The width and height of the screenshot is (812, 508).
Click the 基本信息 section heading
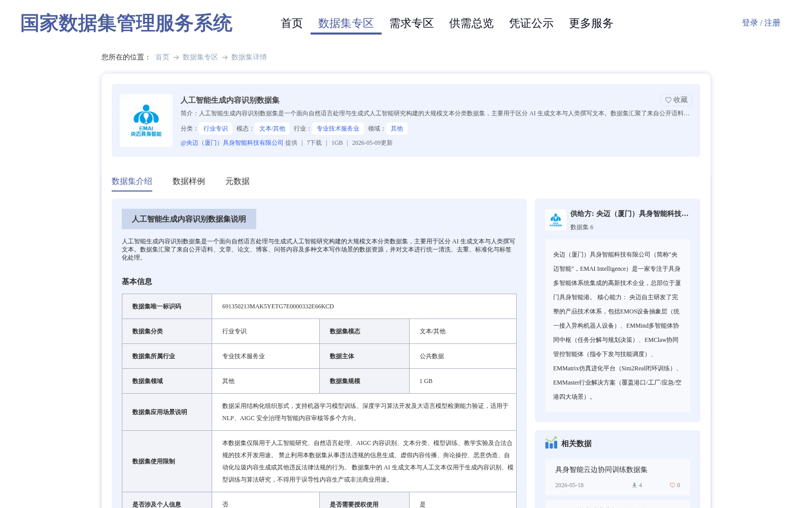tap(137, 281)
